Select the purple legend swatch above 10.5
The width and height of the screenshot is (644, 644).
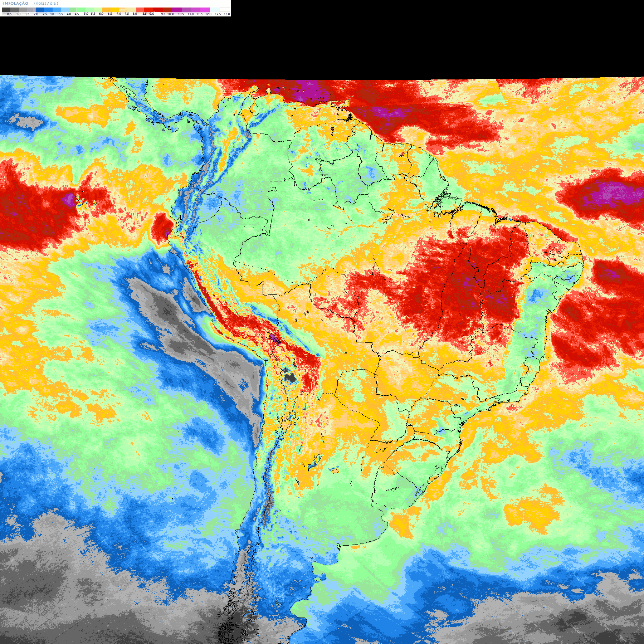click(x=177, y=10)
